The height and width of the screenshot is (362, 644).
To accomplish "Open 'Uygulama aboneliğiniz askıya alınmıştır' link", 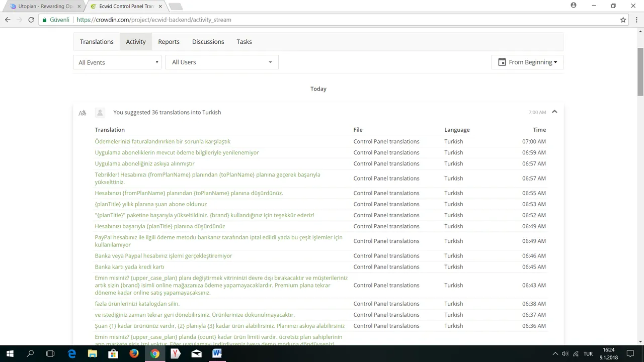I will coord(144,163).
